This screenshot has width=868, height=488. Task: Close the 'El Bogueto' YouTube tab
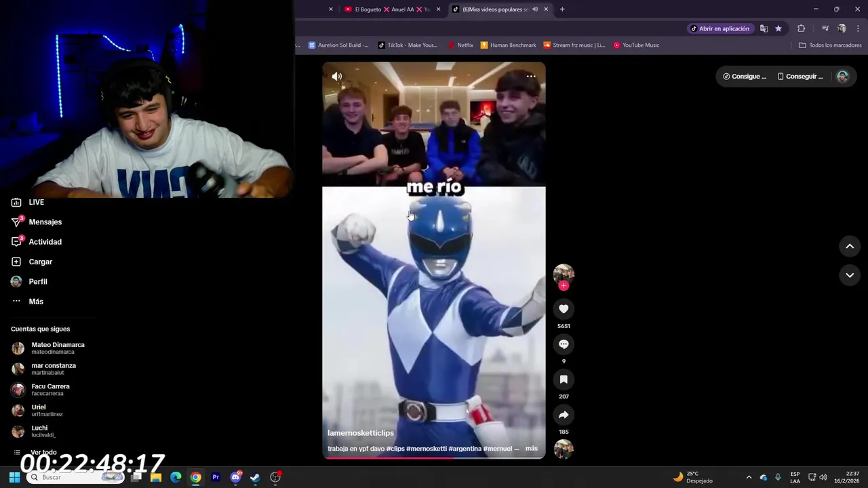438,9
